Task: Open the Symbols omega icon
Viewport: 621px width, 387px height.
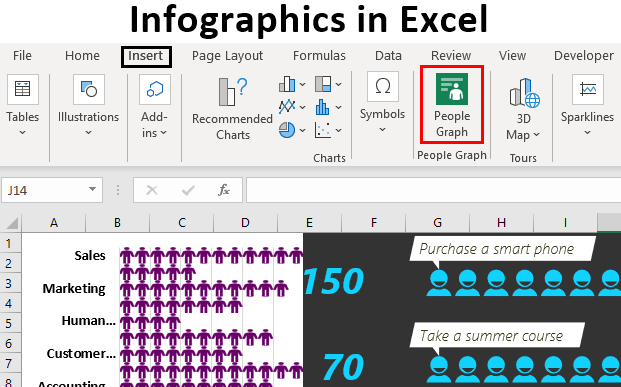Action: click(383, 87)
